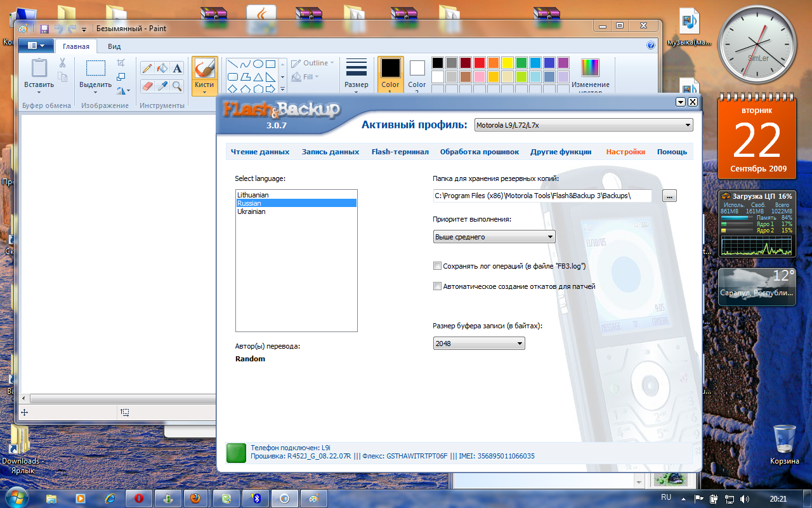Click the RU language indicator in taskbar
This screenshot has width=812, height=508.
coord(666,497)
